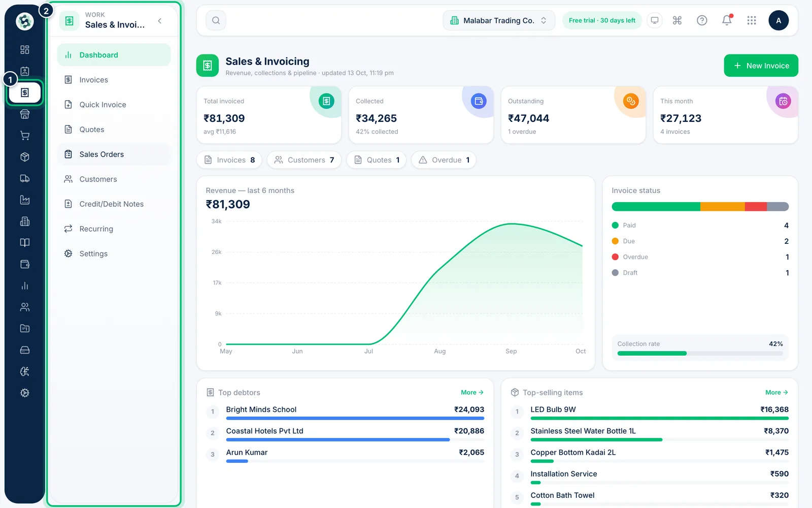Click the gear icon at rail bottom
The image size is (812, 508).
tap(24, 393)
